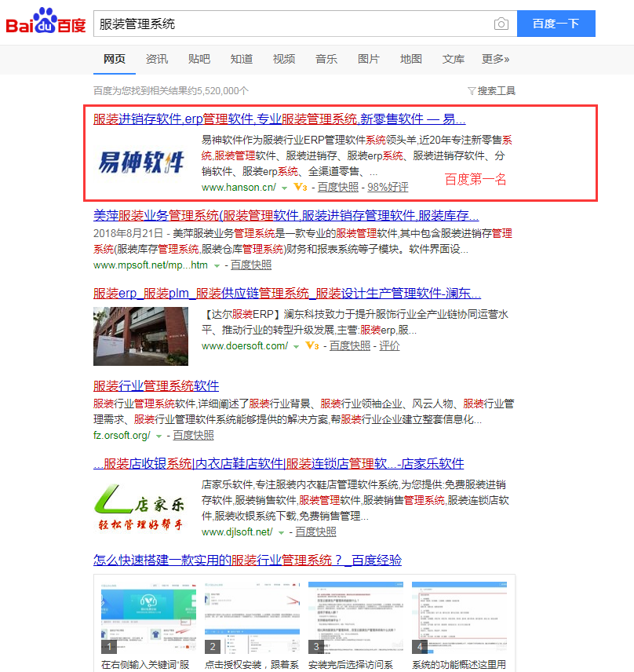The image size is (634, 672).
Task: Expand dropdown arrow after www.djlsoft.net/
Action: 281,533
